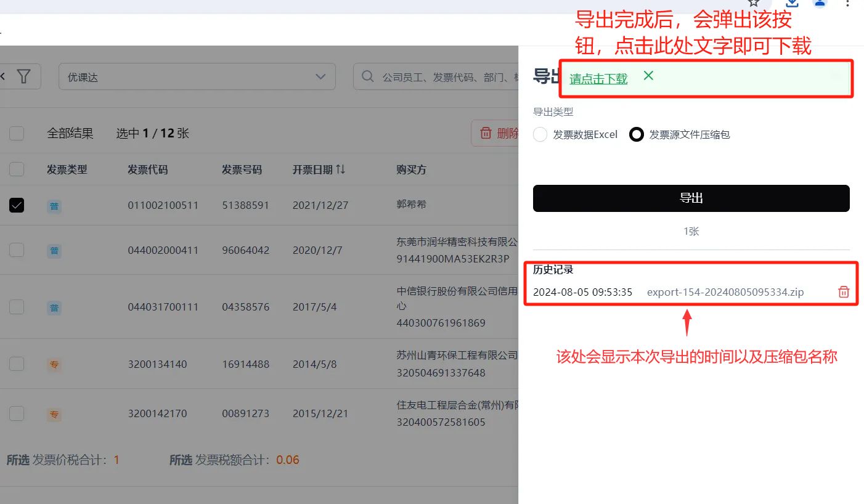
Task: Check the 全部结果 checkbox
Action: point(17,133)
